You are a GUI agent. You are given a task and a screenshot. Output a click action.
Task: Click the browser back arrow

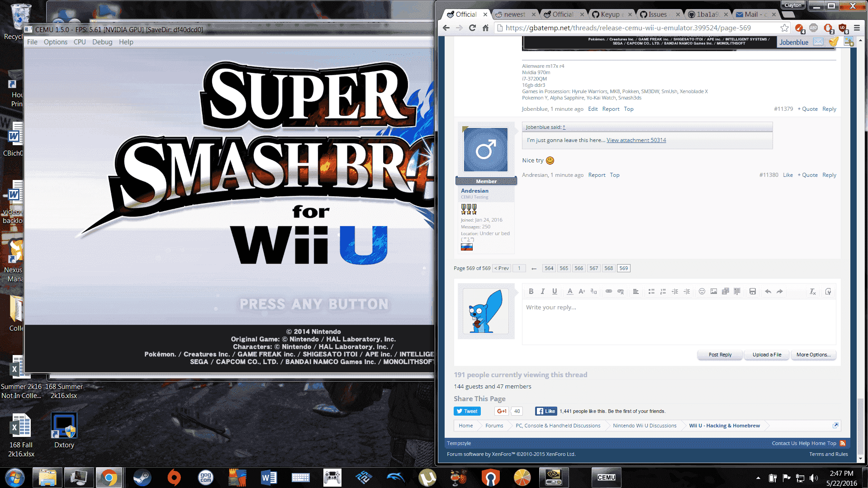[x=446, y=28]
